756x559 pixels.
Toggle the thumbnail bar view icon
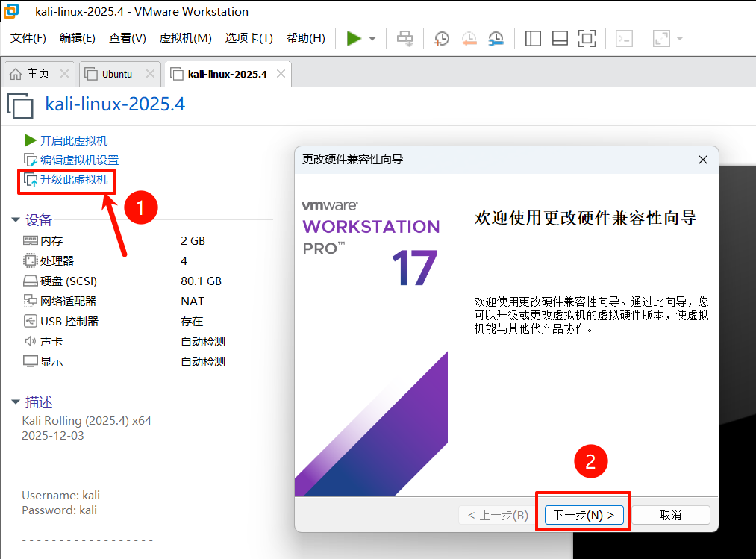pyautogui.click(x=560, y=39)
